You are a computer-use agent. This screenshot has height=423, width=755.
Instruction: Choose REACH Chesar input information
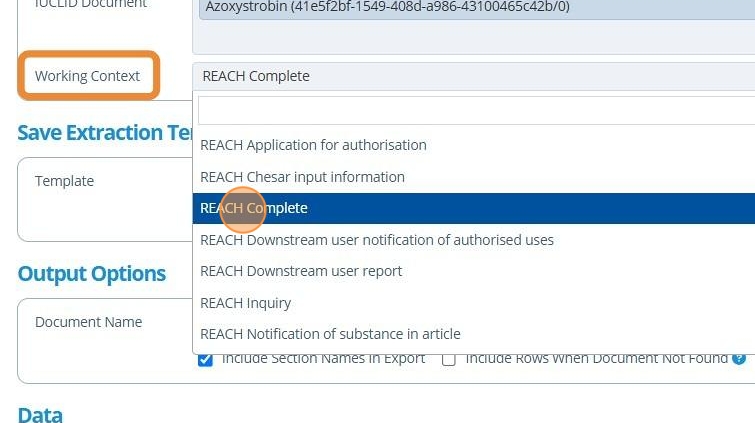click(474, 177)
